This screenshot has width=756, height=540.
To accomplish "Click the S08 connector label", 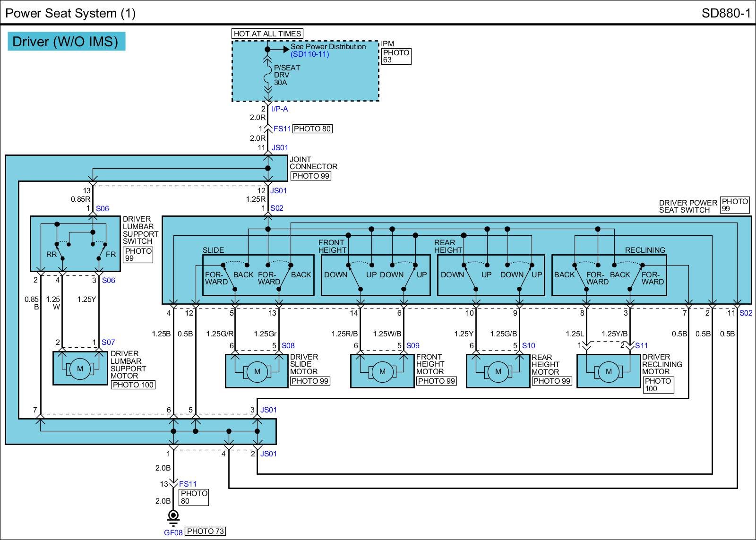I will click(x=288, y=346).
